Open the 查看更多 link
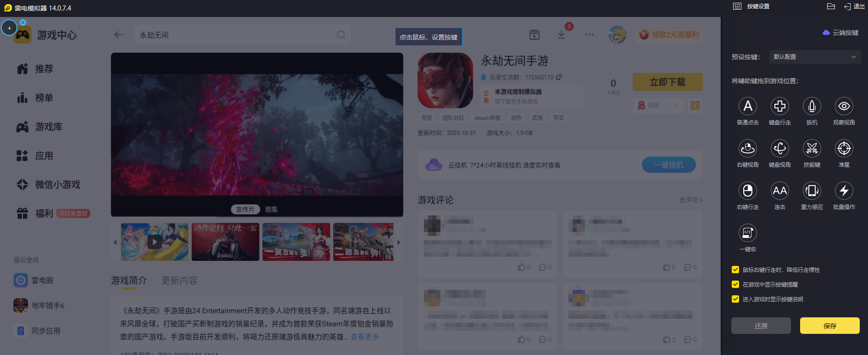The height and width of the screenshot is (355, 868). tap(365, 337)
